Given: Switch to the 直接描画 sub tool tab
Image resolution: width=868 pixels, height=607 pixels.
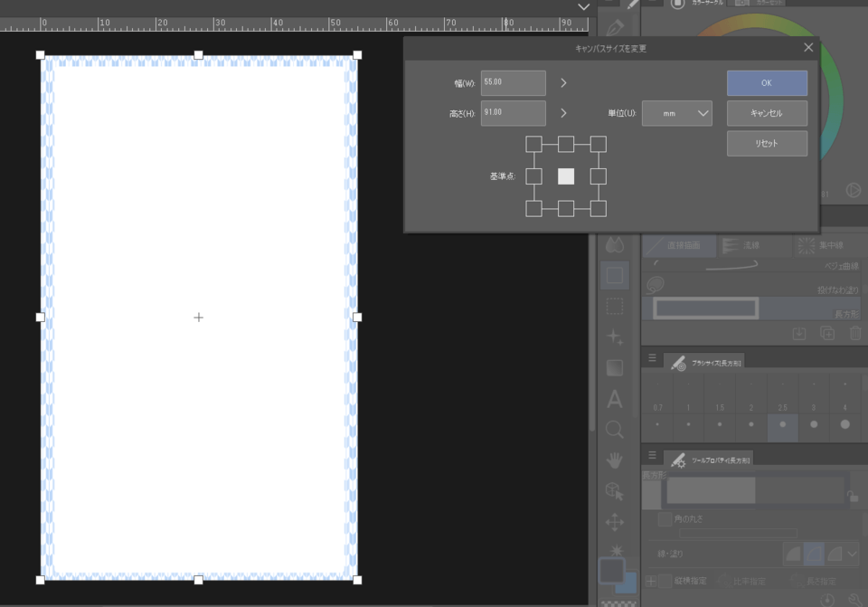Looking at the screenshot, I should coord(679,245).
